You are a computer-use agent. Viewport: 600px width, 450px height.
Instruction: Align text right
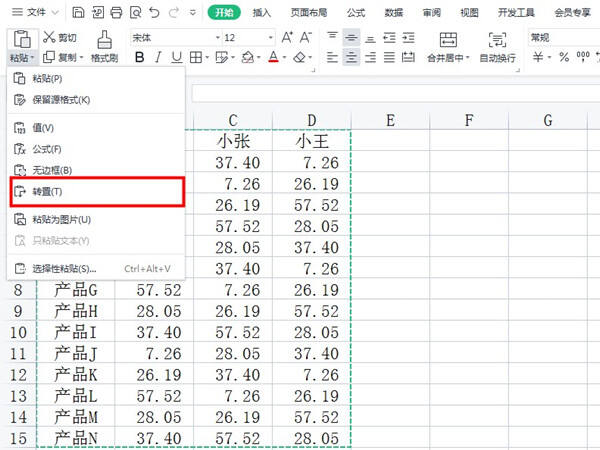(x=370, y=58)
